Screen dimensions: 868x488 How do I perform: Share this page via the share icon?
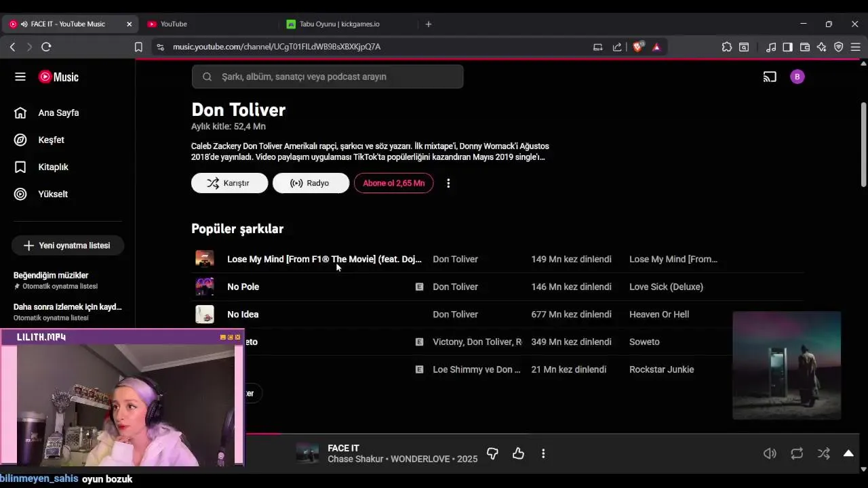click(617, 47)
